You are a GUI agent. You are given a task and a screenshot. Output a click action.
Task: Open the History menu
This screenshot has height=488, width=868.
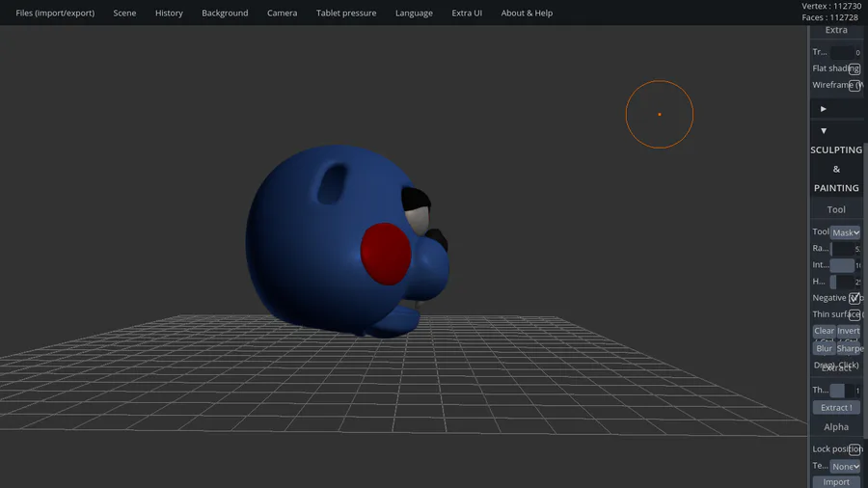(x=169, y=13)
